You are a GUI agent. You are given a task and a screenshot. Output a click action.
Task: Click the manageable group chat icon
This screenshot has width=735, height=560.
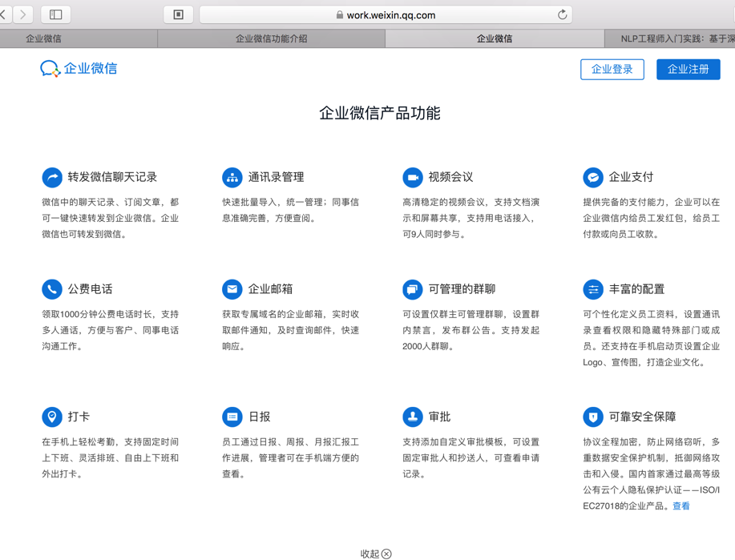413,289
